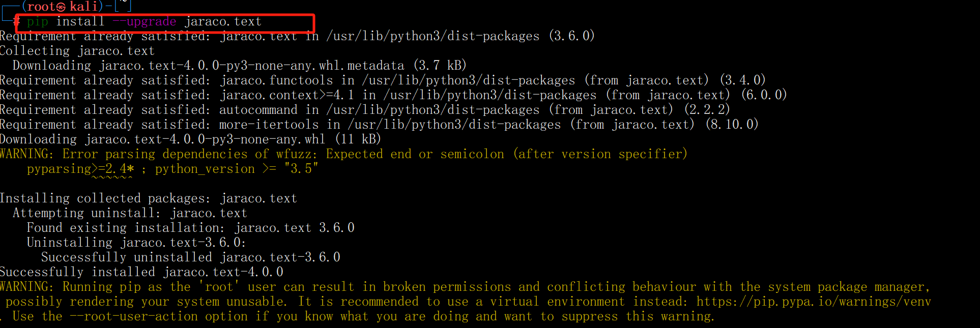
Task: Click the '--upgrade' flag in the command
Action: coord(145,21)
